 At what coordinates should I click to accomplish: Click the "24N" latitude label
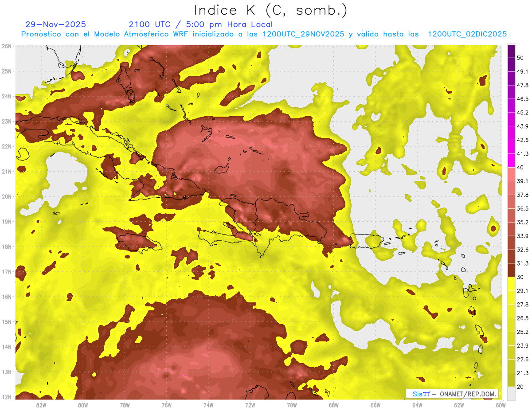(x=6, y=96)
